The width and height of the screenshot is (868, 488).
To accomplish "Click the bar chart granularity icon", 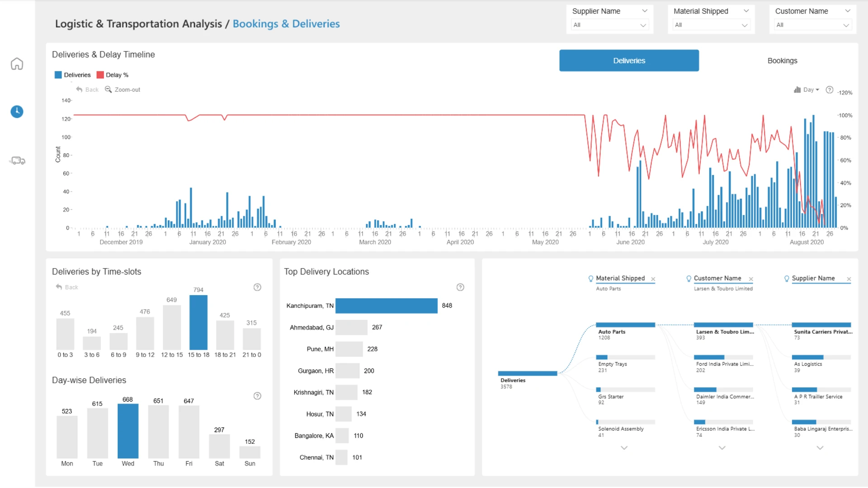I will [797, 89].
